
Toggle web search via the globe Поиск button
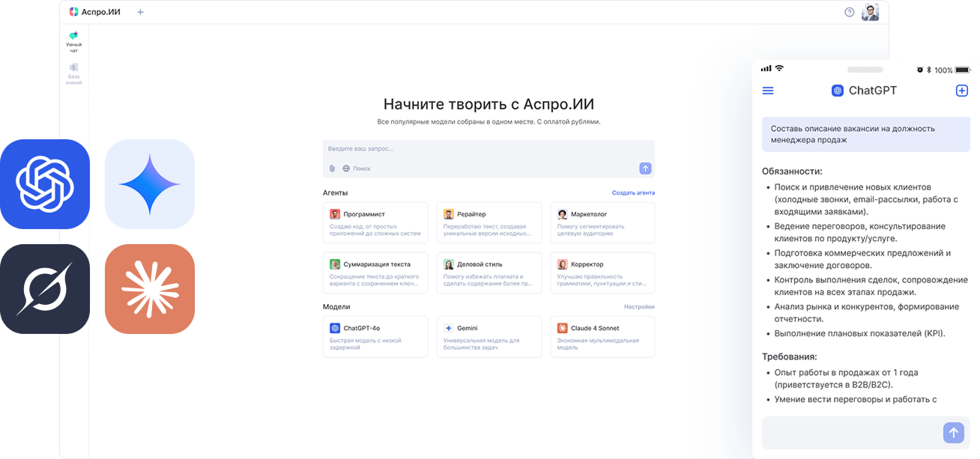[357, 168]
